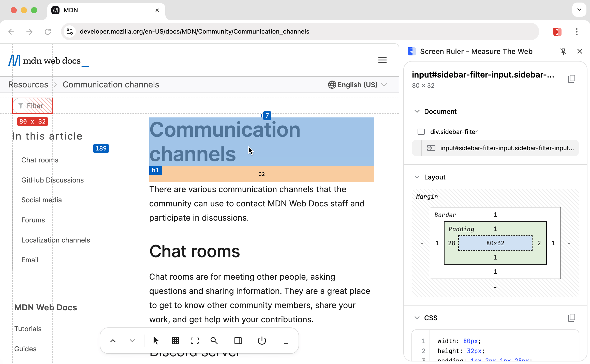Jump to Social media section
The width and height of the screenshot is (590, 364).
tap(41, 200)
